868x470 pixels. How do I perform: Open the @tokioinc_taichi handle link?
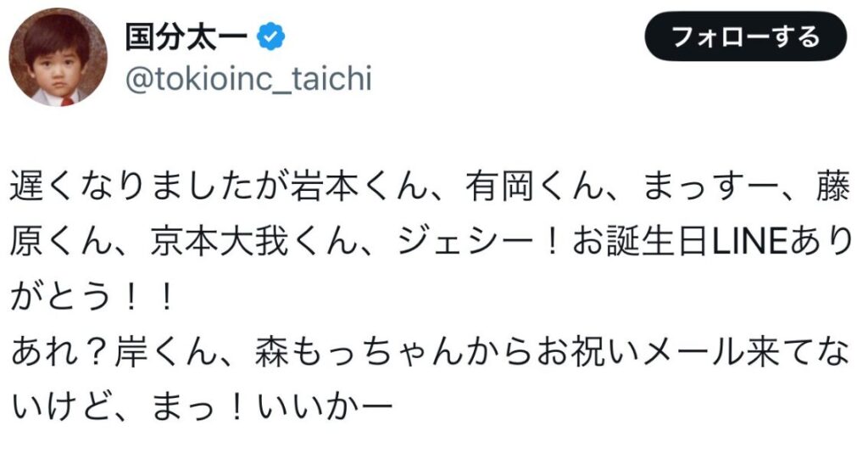point(248,79)
